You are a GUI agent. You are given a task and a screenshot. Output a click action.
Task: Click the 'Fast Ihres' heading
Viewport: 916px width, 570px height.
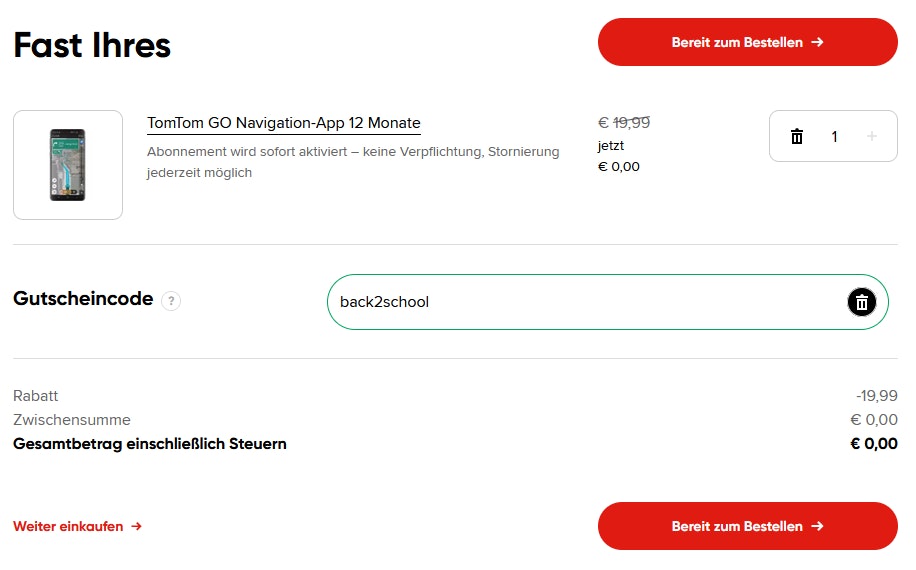[92, 45]
